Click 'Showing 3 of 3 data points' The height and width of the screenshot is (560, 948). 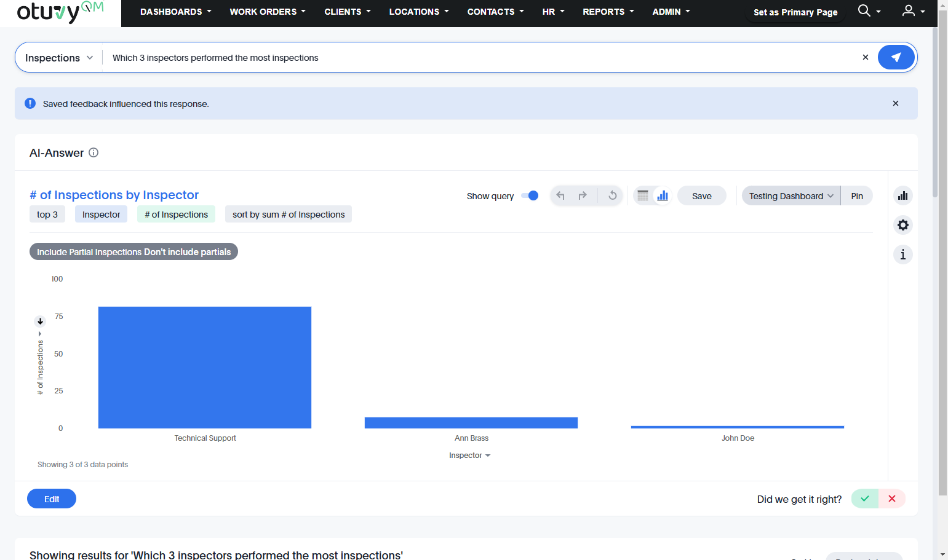click(83, 464)
